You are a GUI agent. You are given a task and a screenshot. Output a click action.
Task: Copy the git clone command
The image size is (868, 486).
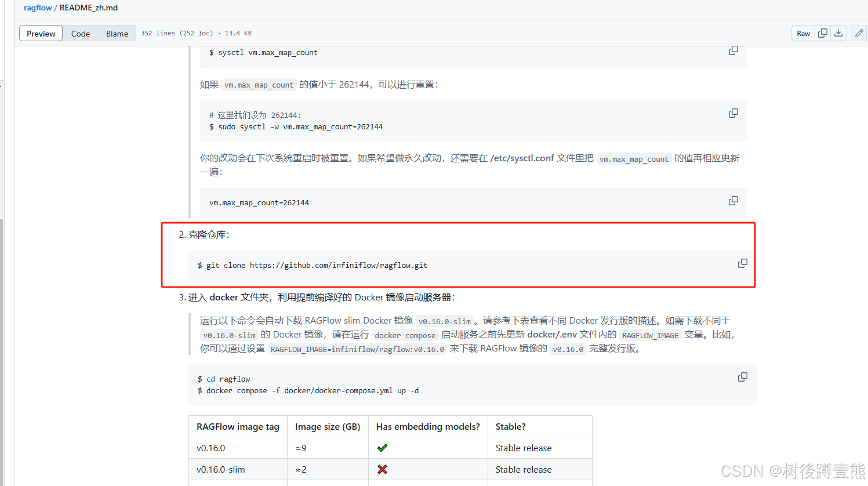pos(742,263)
